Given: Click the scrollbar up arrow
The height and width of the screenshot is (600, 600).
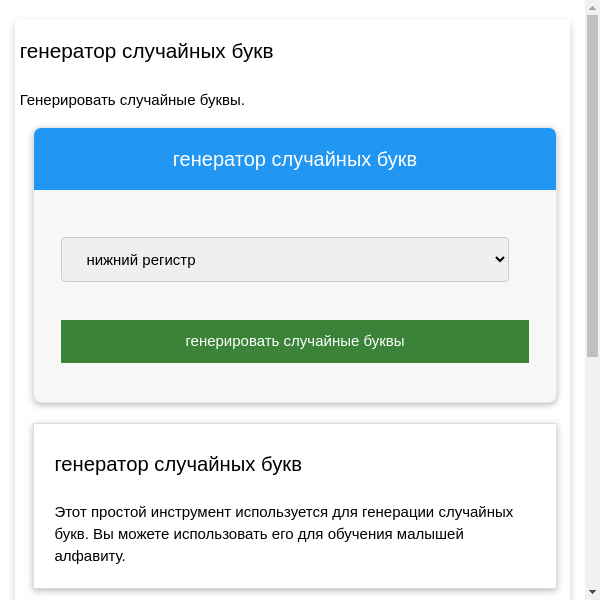Looking at the screenshot, I should (x=592, y=6).
